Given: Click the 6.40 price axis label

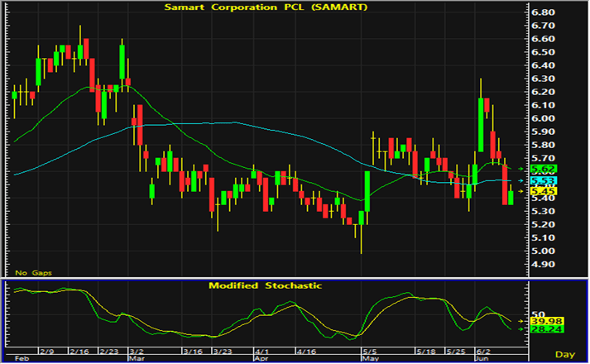Looking at the screenshot, I should click(x=543, y=65).
